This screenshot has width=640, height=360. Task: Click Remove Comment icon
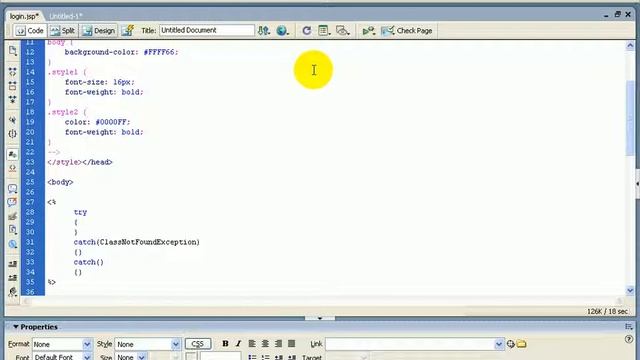[x=13, y=202]
